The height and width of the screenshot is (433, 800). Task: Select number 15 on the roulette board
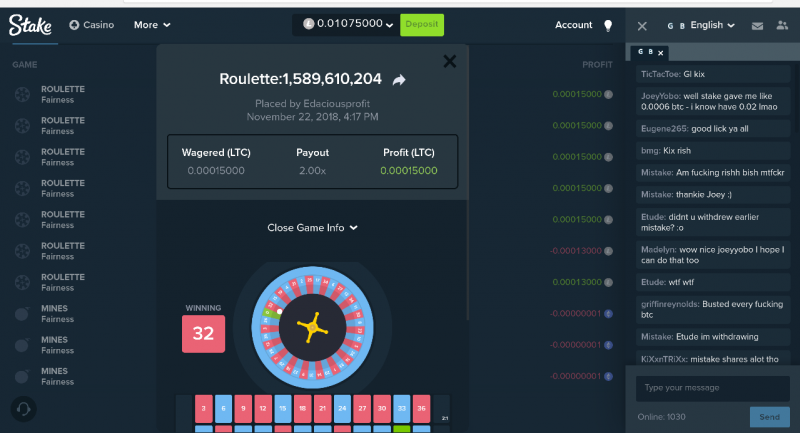pyautogui.click(x=283, y=409)
